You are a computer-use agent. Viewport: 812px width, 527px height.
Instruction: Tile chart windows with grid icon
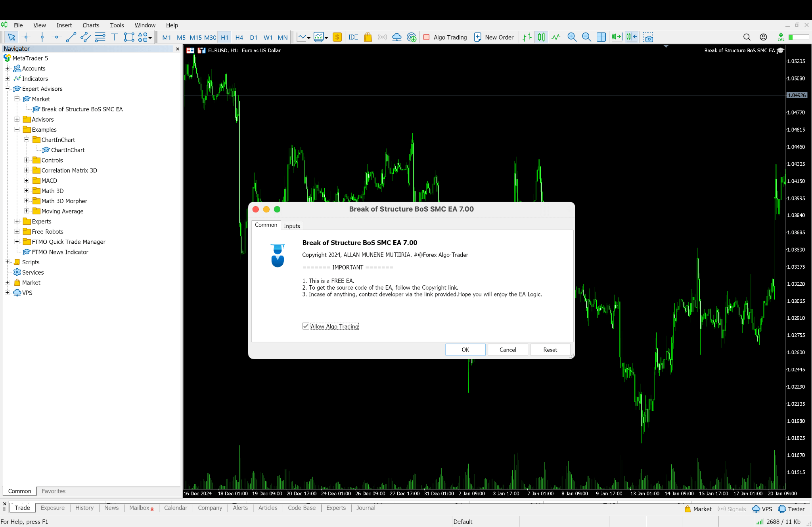pyautogui.click(x=601, y=37)
